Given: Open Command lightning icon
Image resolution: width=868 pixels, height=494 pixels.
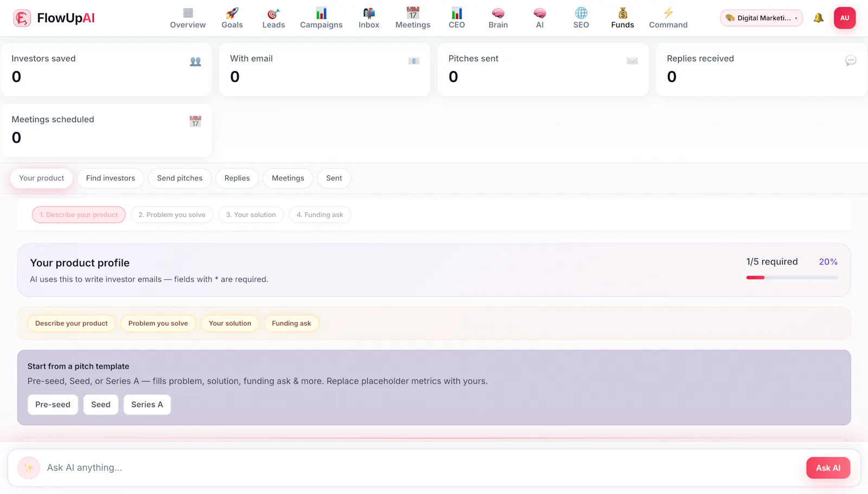Looking at the screenshot, I should point(668,13).
